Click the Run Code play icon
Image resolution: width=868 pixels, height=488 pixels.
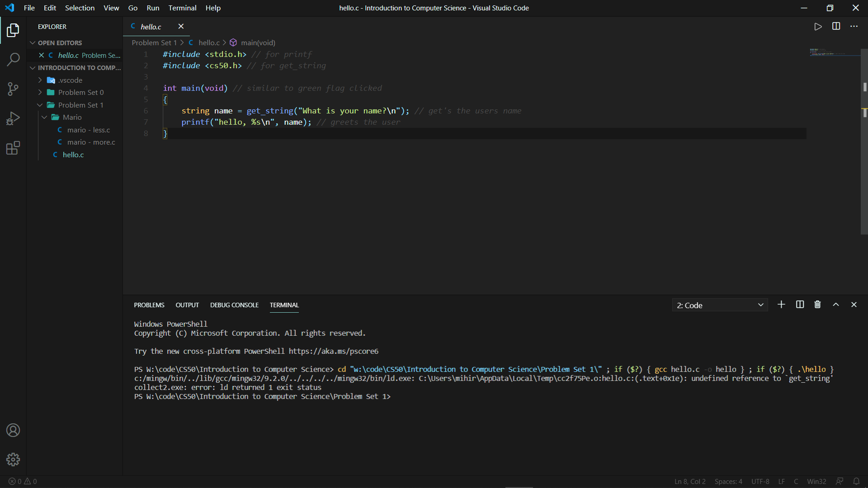(818, 27)
